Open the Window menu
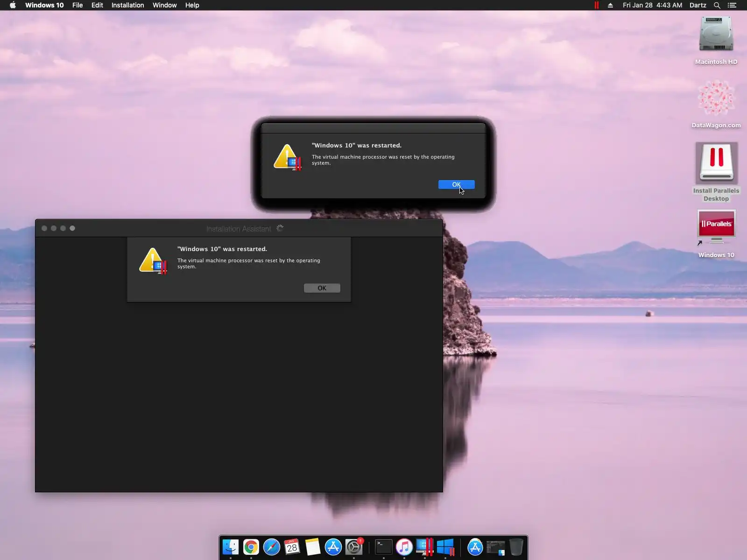This screenshot has height=560, width=747. tap(165, 5)
